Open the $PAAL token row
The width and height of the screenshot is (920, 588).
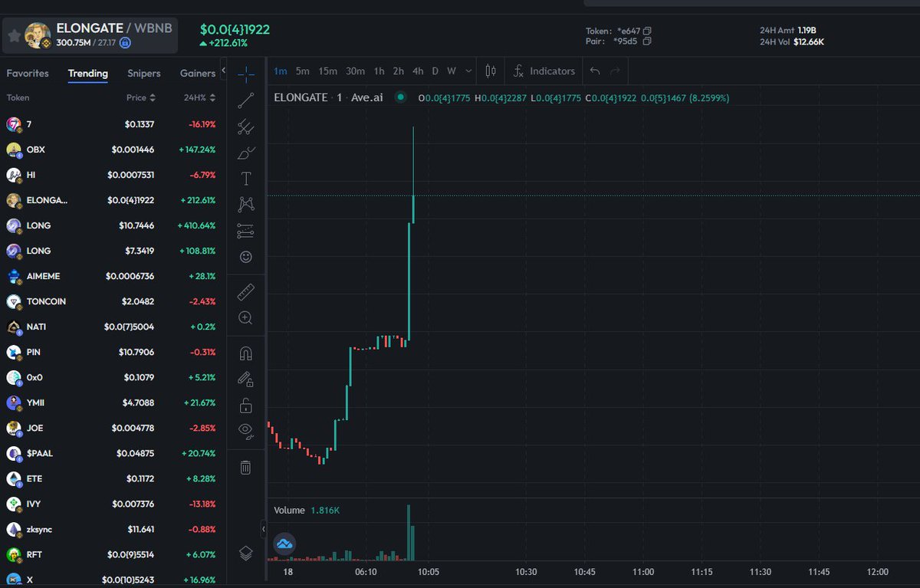coord(113,453)
